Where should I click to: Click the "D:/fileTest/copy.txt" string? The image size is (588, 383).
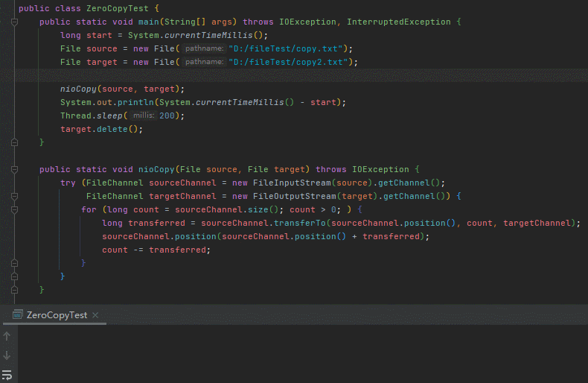(x=285, y=49)
